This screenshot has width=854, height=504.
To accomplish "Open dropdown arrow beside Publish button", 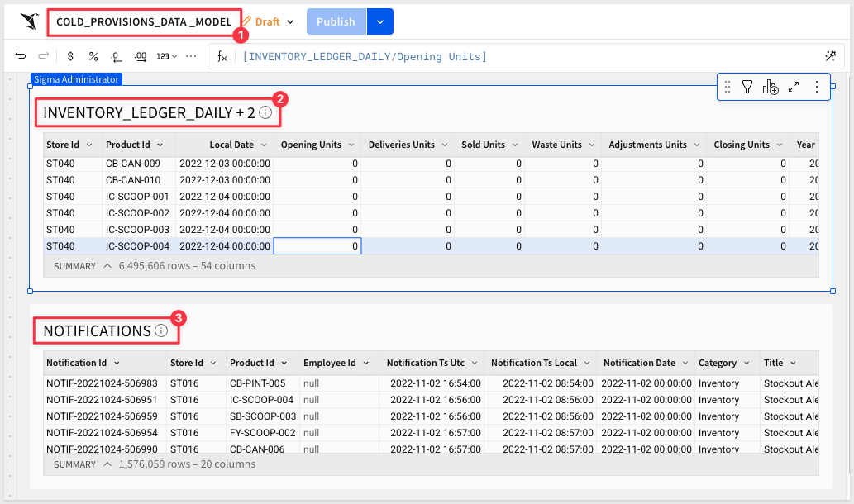I will tap(379, 21).
